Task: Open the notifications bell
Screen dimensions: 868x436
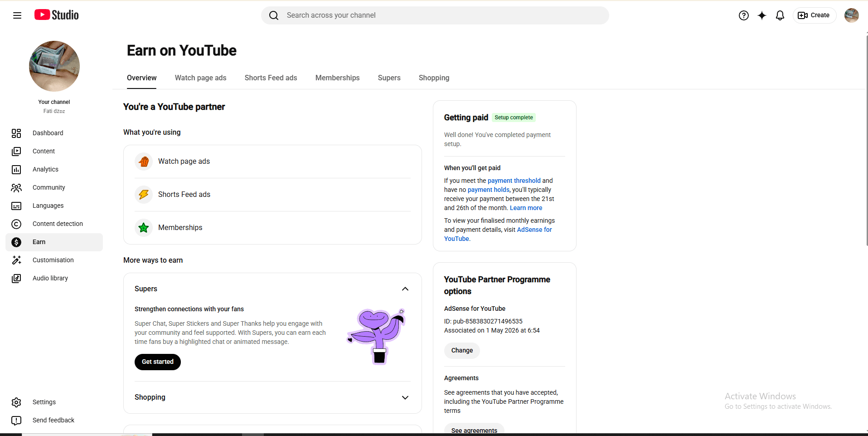Action: coord(780,15)
